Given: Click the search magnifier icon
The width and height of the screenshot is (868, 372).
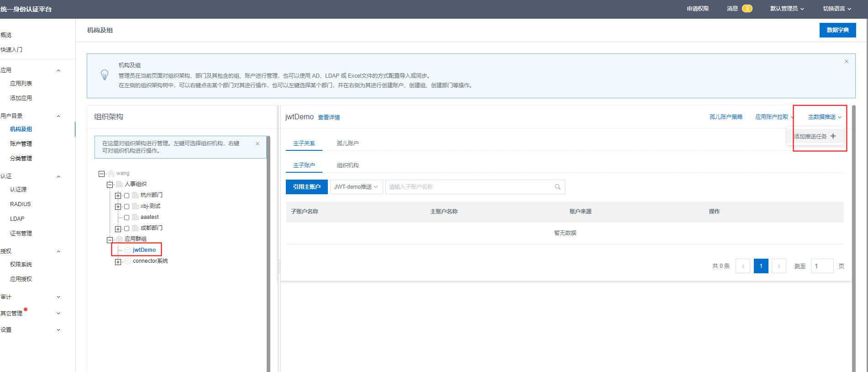Looking at the screenshot, I should tap(558, 187).
